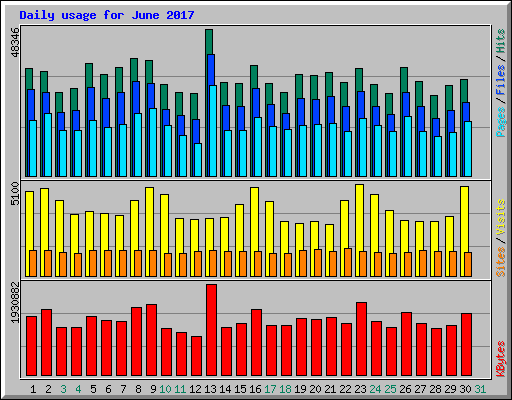The width and height of the screenshot is (512, 400).
Task: Click the 'KBytes' legend label
Action: click(501, 359)
